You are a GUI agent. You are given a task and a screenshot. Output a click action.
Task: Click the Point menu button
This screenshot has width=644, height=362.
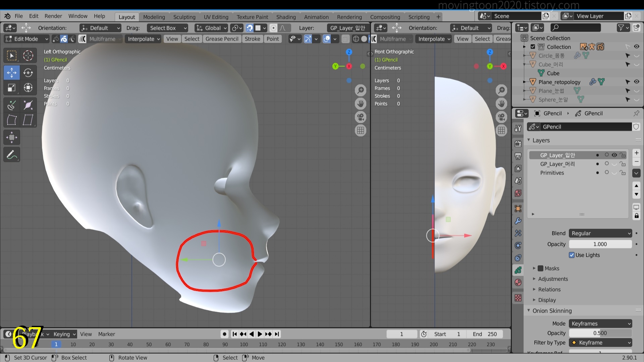273,39
